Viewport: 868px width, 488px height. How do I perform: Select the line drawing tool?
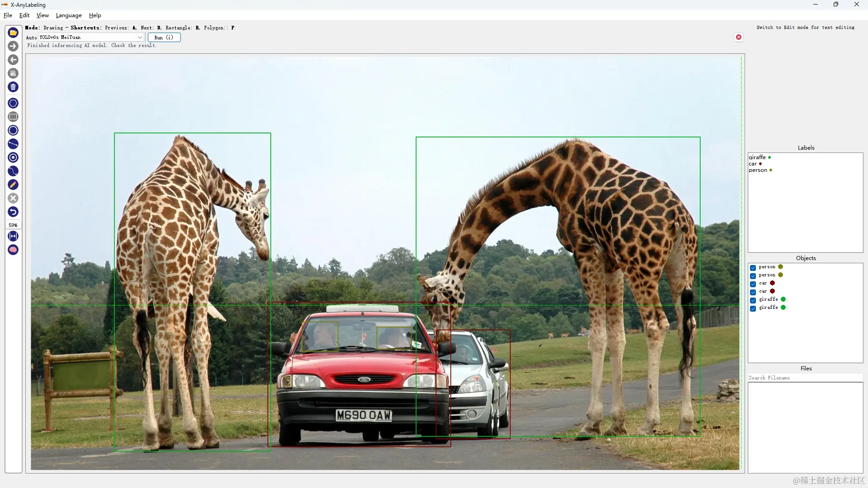pyautogui.click(x=13, y=144)
